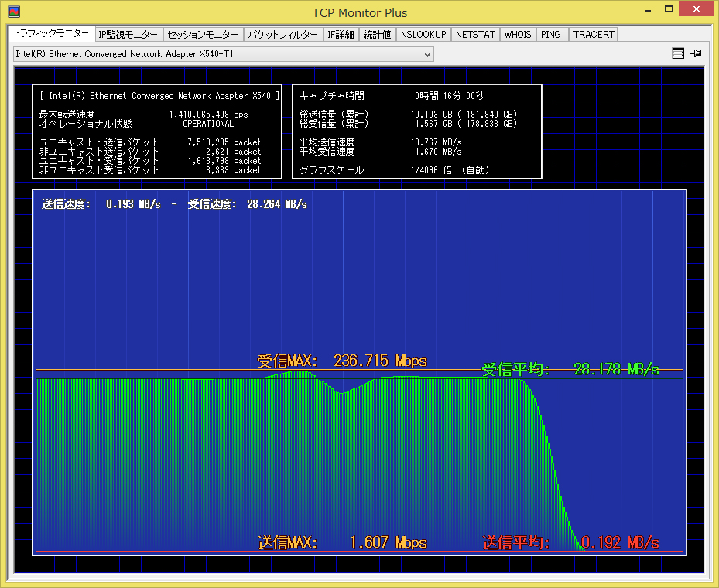Open the NSLOOKUP tab
This screenshot has width=719, height=588.
[423, 35]
